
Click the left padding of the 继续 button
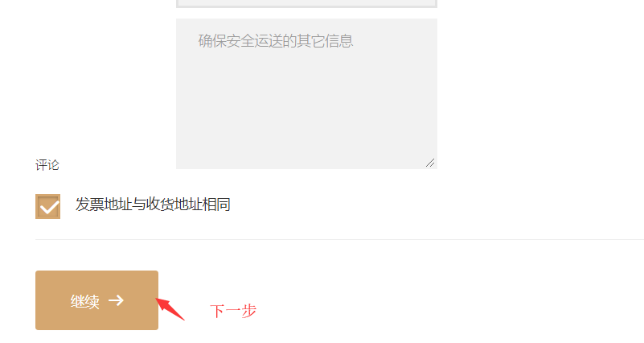click(52, 300)
